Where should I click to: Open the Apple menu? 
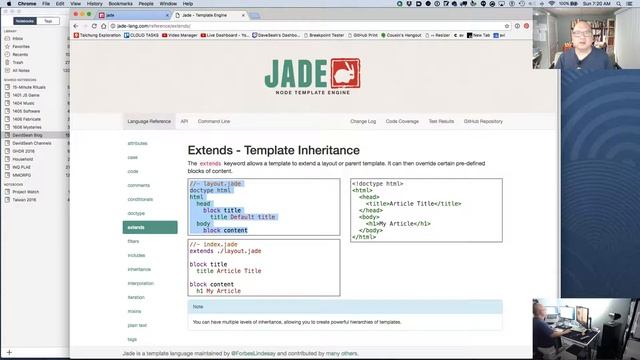click(x=9, y=4)
